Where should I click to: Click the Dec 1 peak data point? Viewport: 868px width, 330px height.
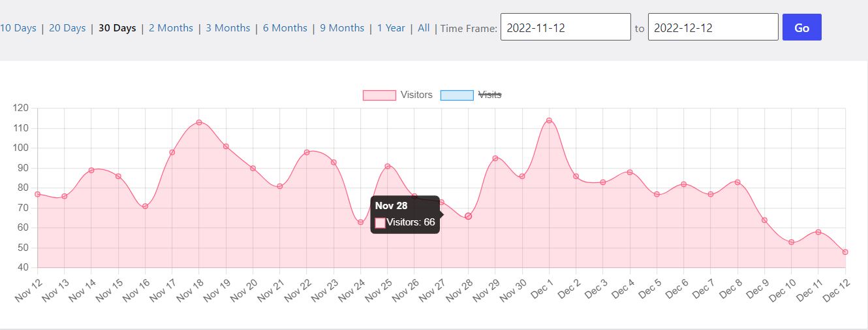point(549,120)
